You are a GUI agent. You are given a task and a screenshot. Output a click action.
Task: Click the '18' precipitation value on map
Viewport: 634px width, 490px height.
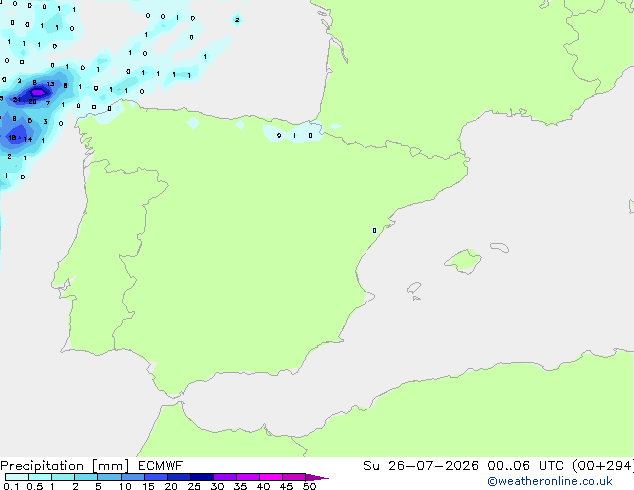[x=13, y=138]
